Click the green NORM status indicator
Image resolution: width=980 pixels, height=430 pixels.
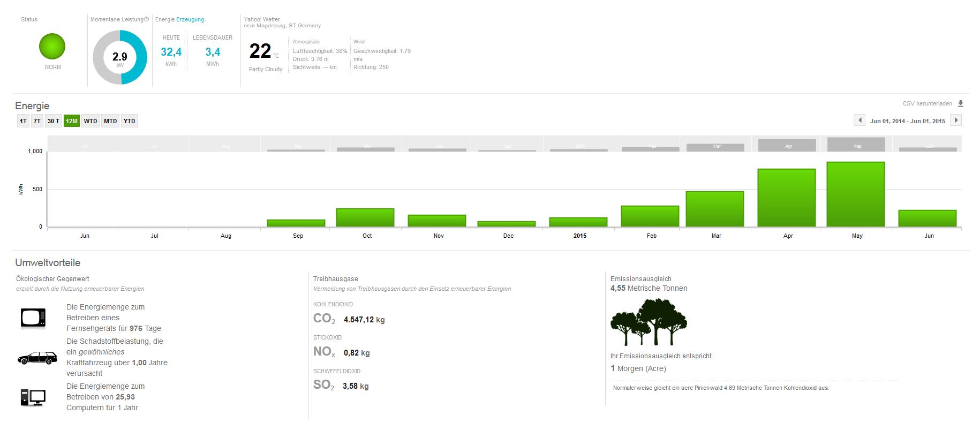tap(52, 47)
